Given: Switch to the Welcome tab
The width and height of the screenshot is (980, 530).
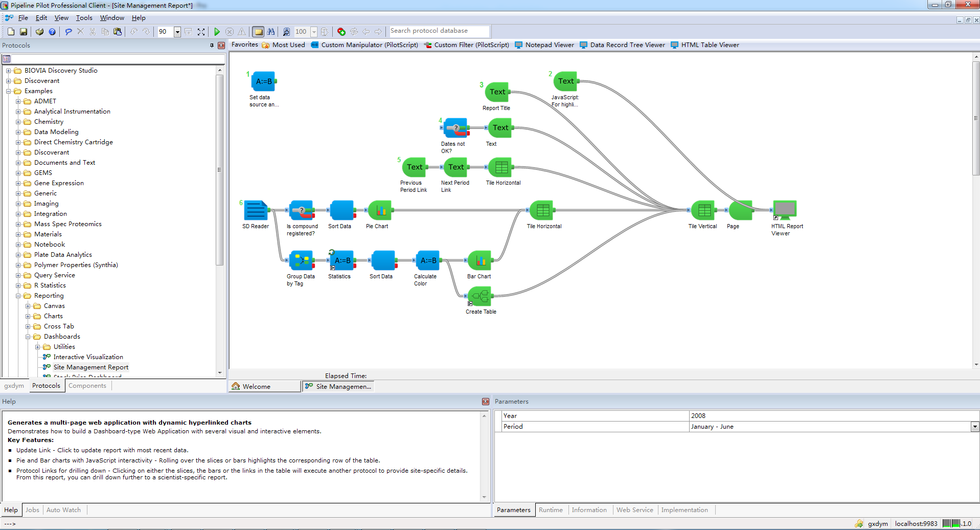Looking at the screenshot, I should [264, 387].
